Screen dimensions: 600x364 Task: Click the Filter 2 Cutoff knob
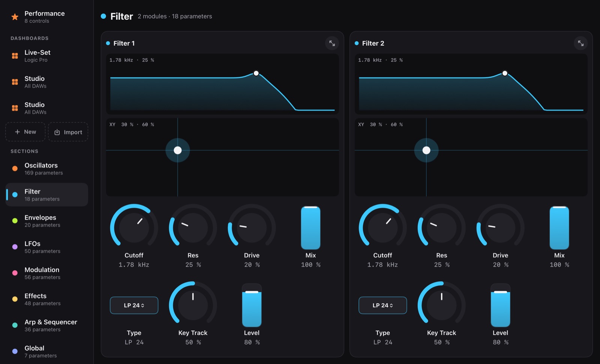[382, 228]
